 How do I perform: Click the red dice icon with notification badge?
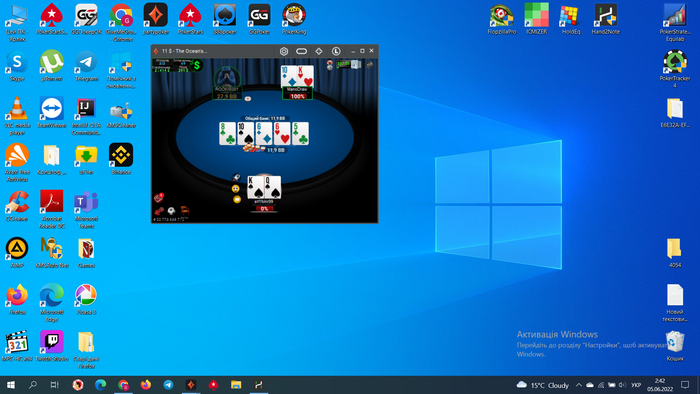point(159,197)
